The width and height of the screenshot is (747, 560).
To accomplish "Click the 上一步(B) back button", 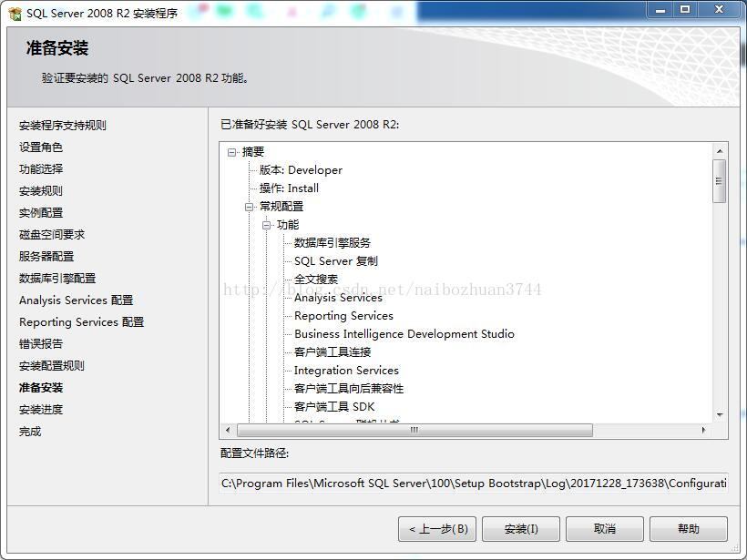I will pyautogui.click(x=437, y=529).
